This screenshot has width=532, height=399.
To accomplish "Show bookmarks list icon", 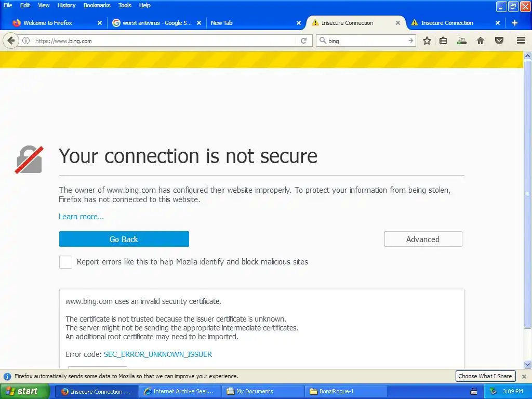I will click(x=443, y=41).
